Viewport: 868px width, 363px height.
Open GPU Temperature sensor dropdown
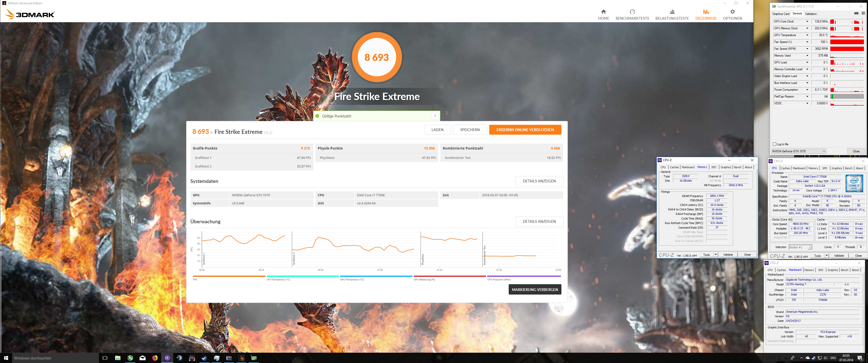(x=807, y=35)
